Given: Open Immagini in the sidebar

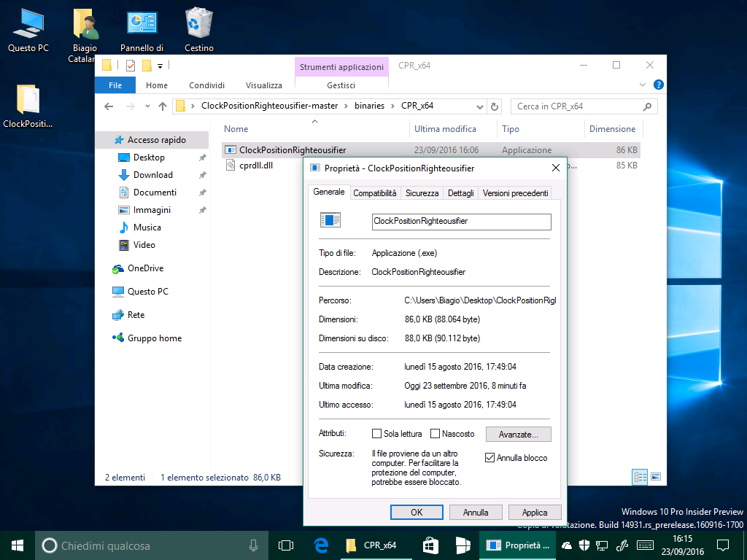Looking at the screenshot, I should tap(152, 210).
